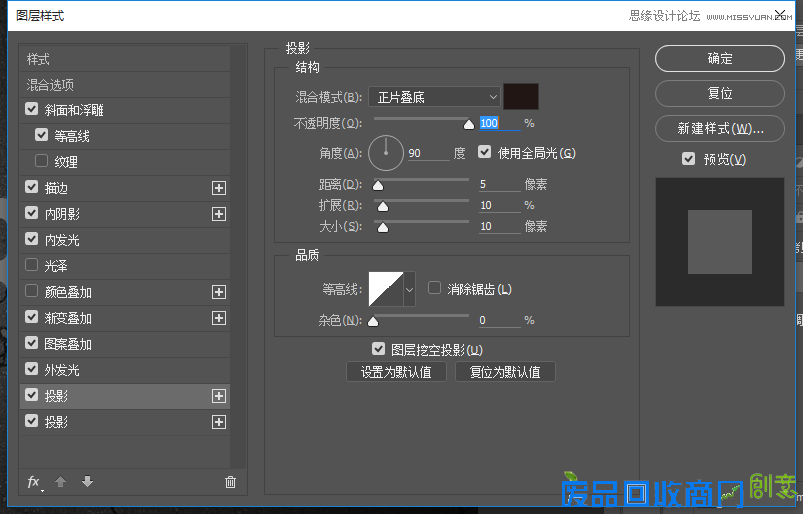Add another 颜色叠加 effect with plus

coord(219,292)
